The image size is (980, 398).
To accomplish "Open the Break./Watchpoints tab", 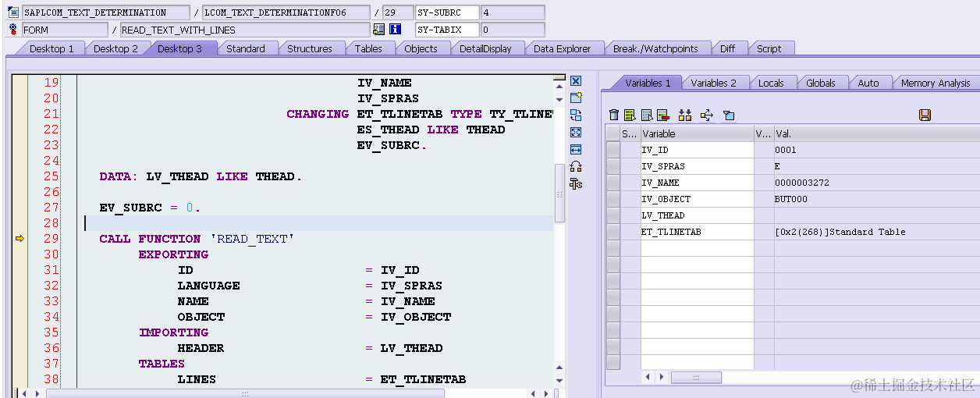I will coord(655,48).
